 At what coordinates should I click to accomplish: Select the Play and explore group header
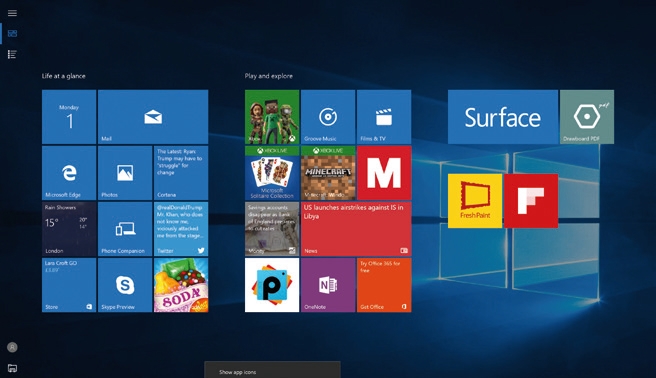pos(269,76)
